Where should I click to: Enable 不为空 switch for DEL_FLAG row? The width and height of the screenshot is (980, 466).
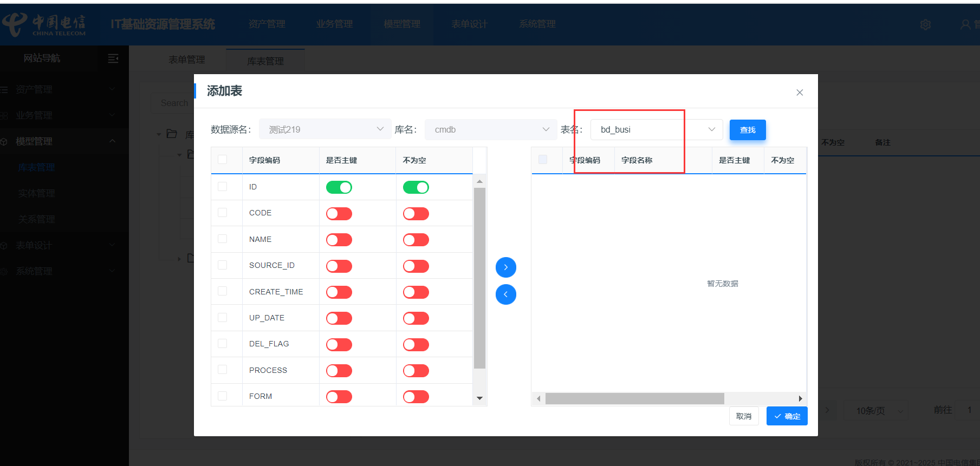click(x=416, y=345)
